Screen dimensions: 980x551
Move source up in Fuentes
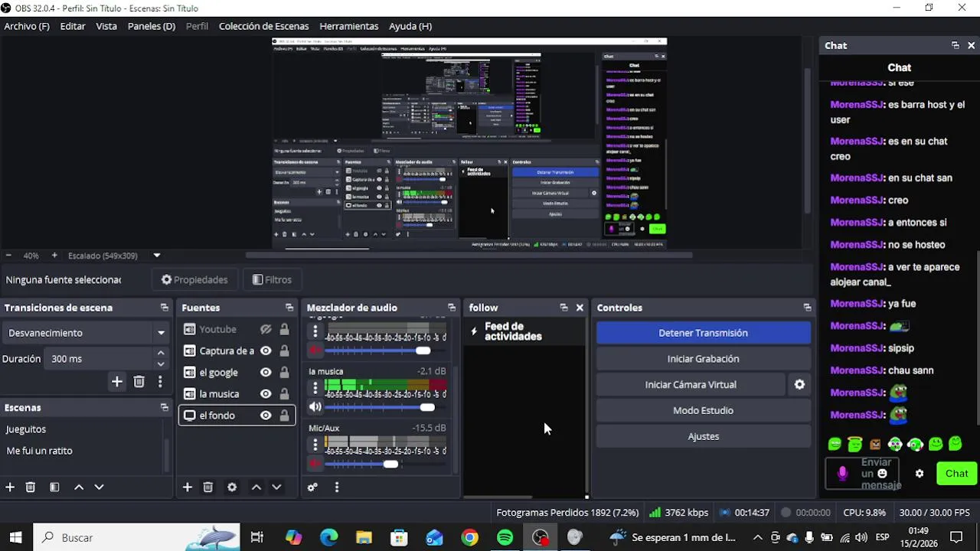click(256, 487)
